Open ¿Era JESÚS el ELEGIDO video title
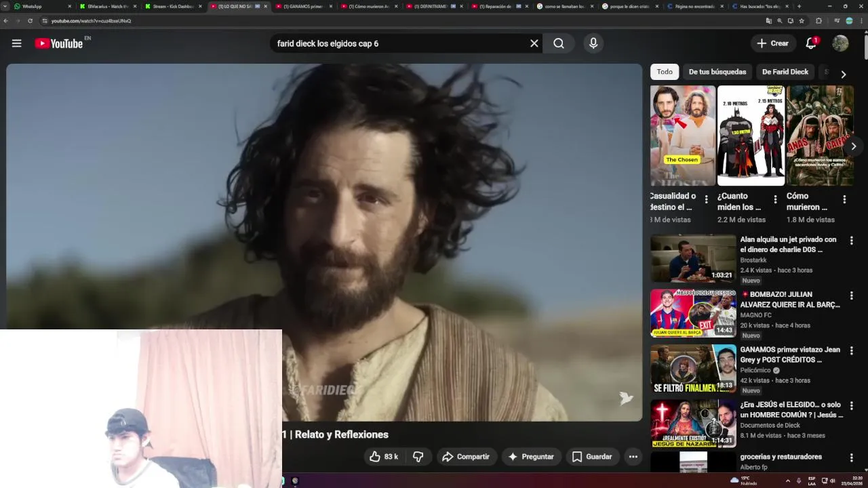The width and height of the screenshot is (868, 488). click(x=791, y=409)
